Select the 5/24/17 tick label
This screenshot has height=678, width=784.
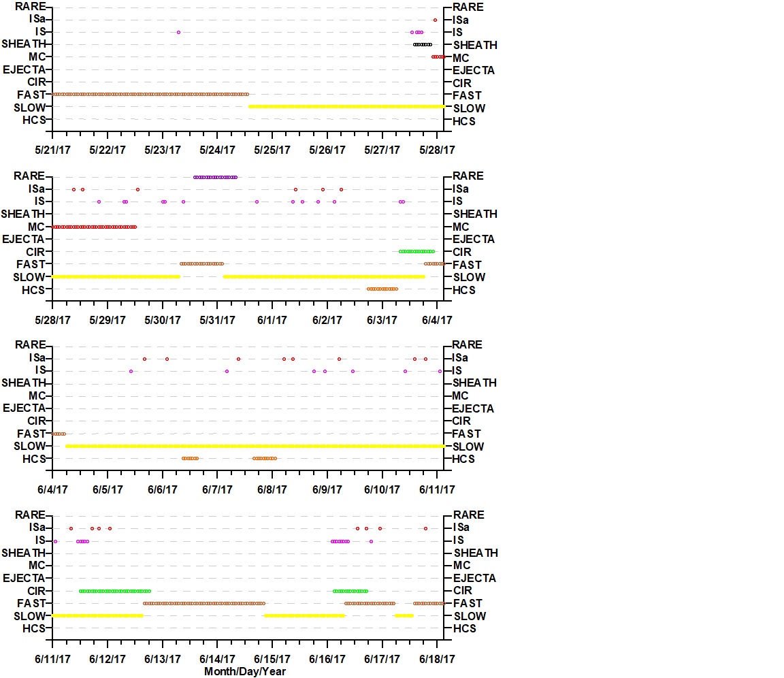[x=218, y=150]
